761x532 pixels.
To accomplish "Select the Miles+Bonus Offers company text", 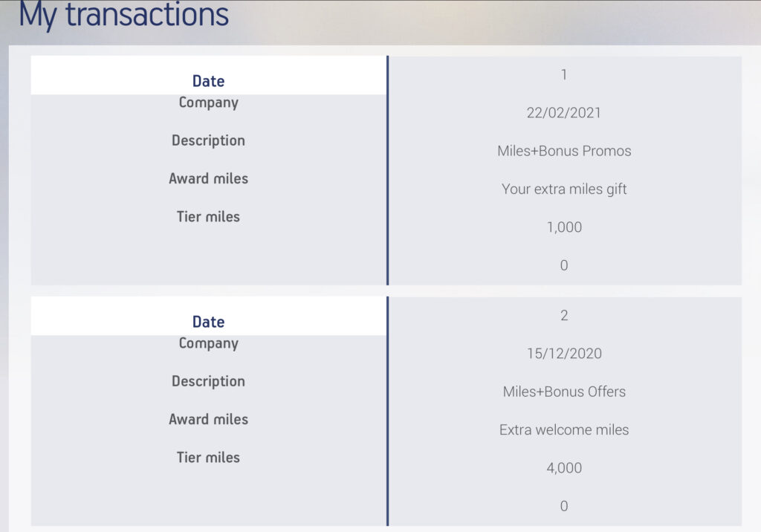I will 564,392.
